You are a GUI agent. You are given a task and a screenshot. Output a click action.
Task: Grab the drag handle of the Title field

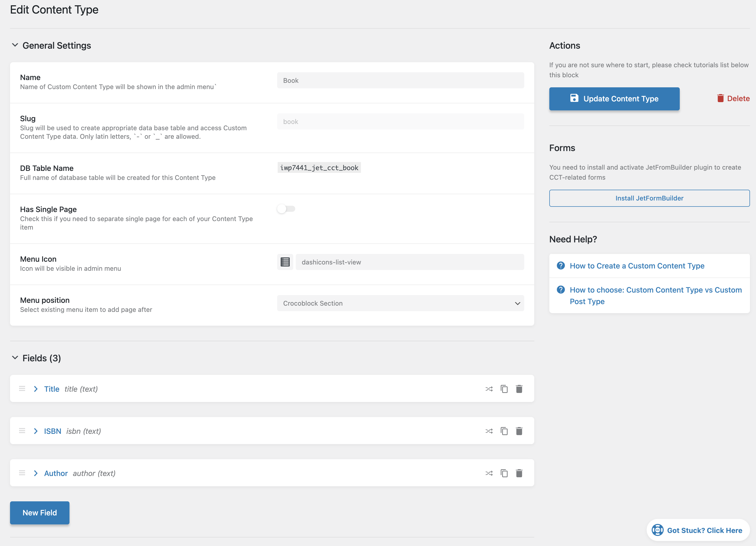(x=22, y=389)
